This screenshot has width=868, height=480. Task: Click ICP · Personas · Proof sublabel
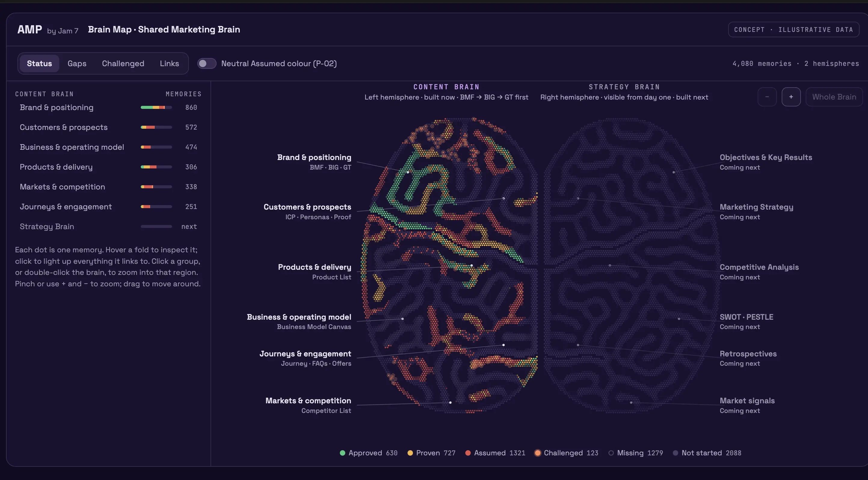point(318,217)
